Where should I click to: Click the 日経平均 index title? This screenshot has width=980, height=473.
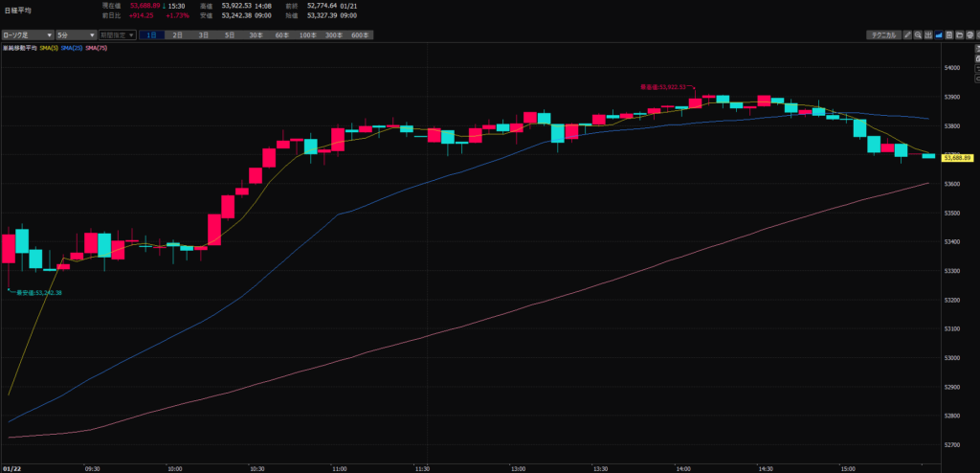pyautogui.click(x=19, y=10)
